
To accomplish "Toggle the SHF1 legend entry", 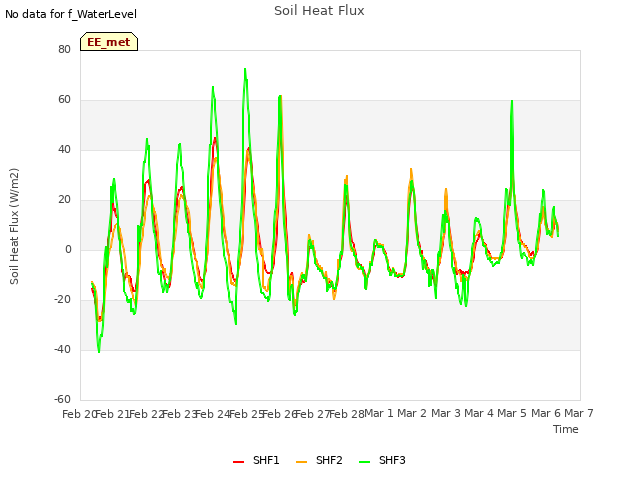I will pyautogui.click(x=256, y=460).
